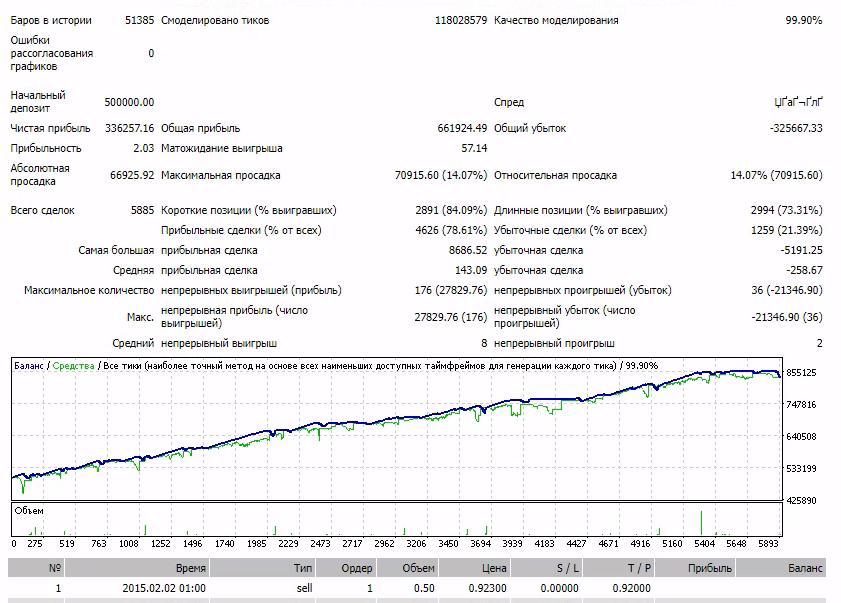Click consecutive losses value 36 (-21346.90)

tap(786, 290)
